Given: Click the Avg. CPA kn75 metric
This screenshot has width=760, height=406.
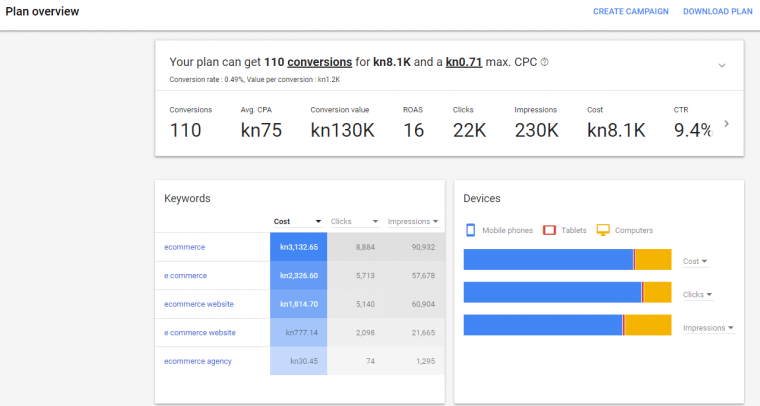Looking at the screenshot, I should pyautogui.click(x=261, y=123).
